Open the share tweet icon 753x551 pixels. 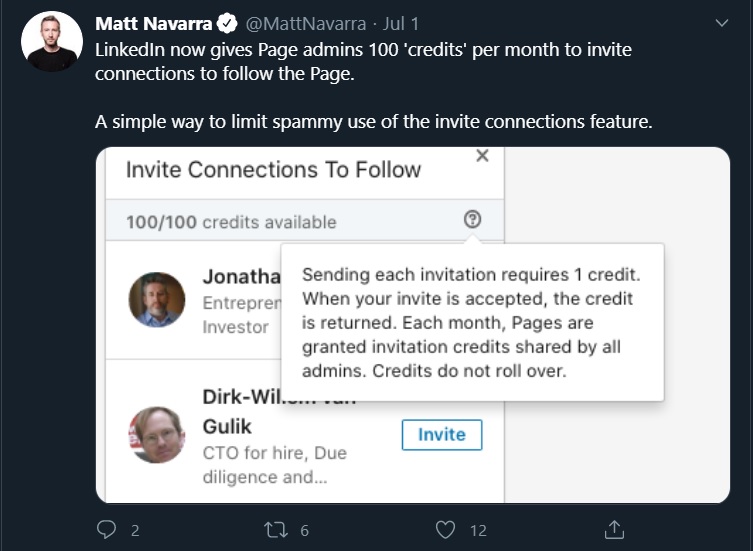point(615,529)
